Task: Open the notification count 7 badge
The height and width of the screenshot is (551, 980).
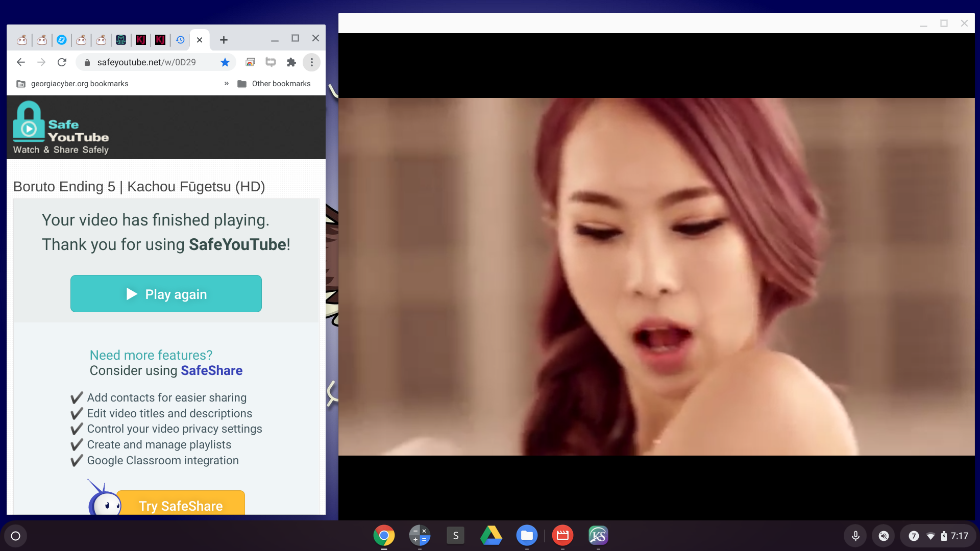Action: (914, 536)
